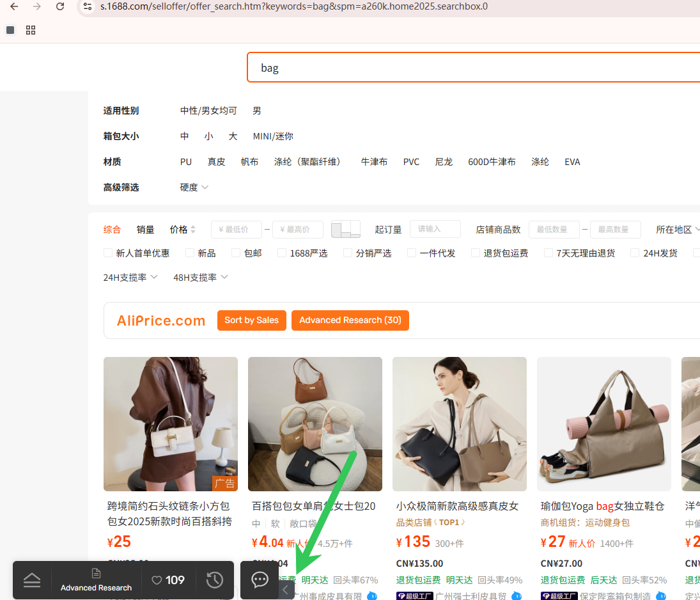Click the search box containing 'bag'
Image resolution: width=700 pixels, height=600 pixels.
tap(473, 68)
